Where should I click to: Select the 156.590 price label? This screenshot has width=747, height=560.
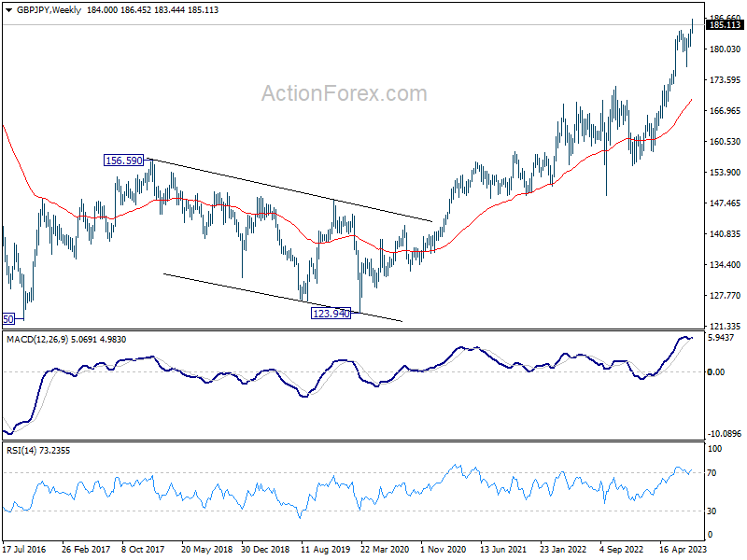124,161
